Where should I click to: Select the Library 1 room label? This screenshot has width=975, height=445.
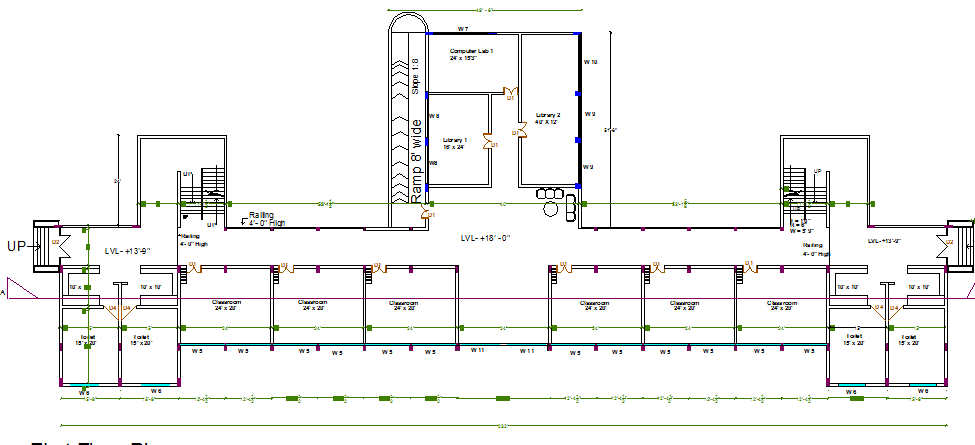tap(455, 143)
